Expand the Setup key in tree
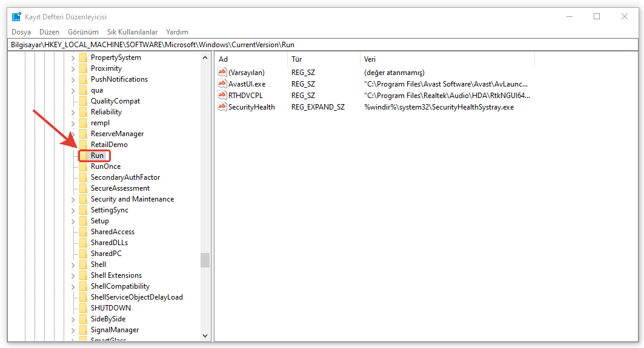Image resolution: width=644 pixels, height=348 pixels. [73, 222]
